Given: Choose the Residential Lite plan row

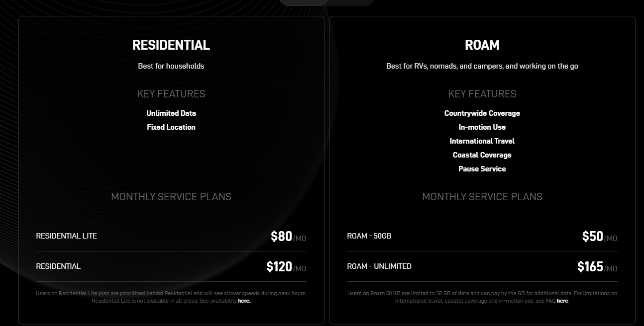Looking at the screenshot, I should click(x=171, y=236).
